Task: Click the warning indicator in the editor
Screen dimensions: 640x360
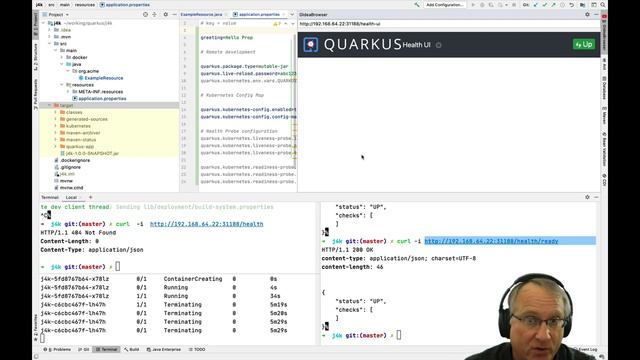Action: tap(277, 24)
